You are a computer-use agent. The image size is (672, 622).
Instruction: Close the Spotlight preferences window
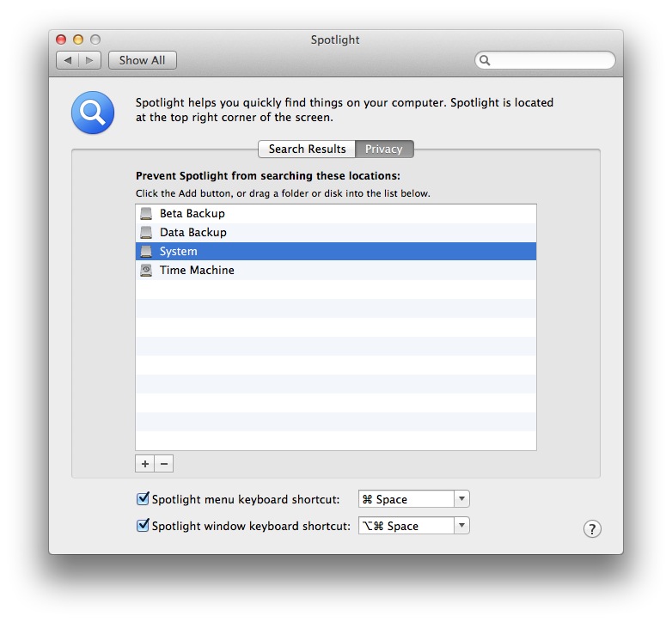coord(61,40)
